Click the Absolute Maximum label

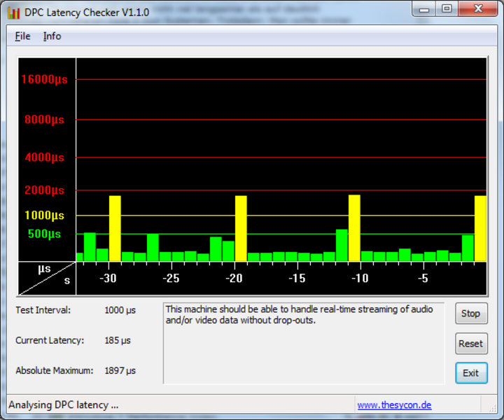(55, 370)
